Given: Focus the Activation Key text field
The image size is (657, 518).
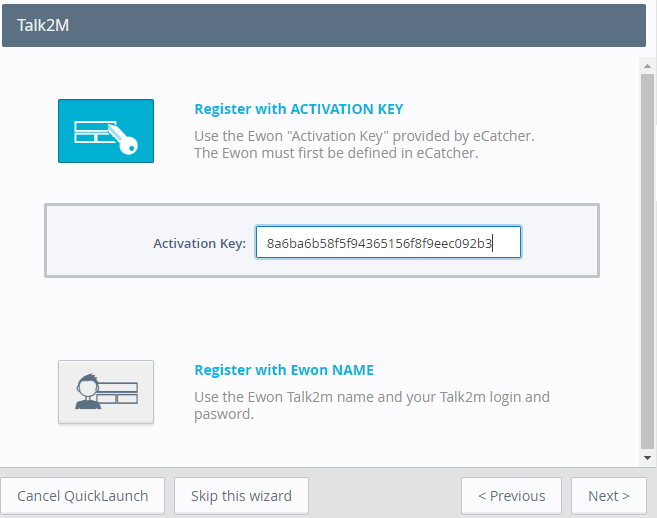Looking at the screenshot, I should [x=388, y=243].
